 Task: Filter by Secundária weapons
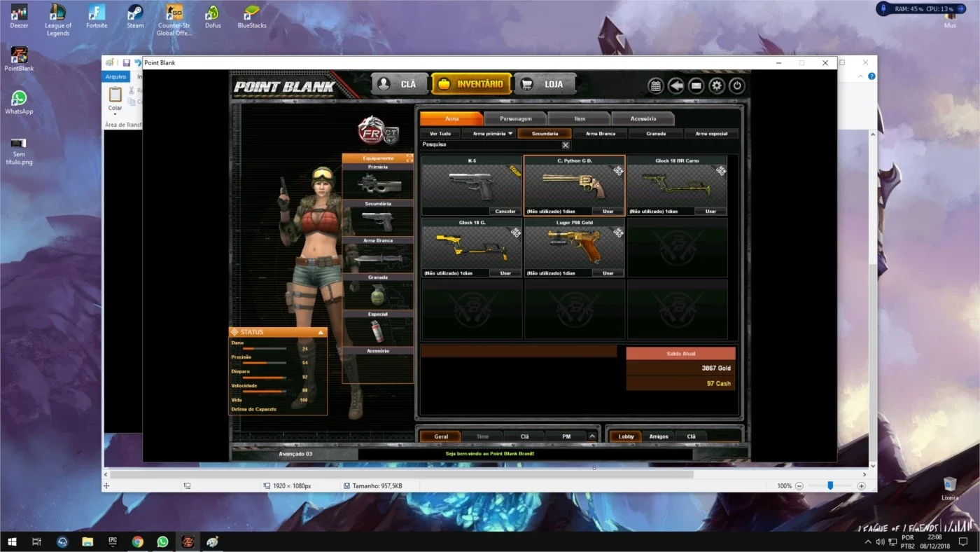coord(545,133)
